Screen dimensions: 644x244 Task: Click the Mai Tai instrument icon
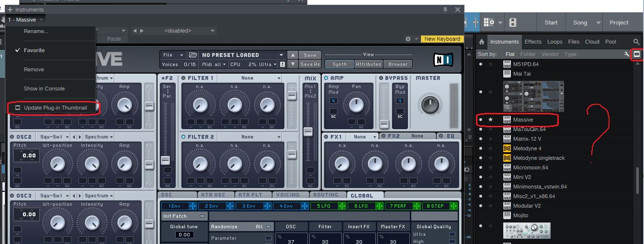coord(507,74)
